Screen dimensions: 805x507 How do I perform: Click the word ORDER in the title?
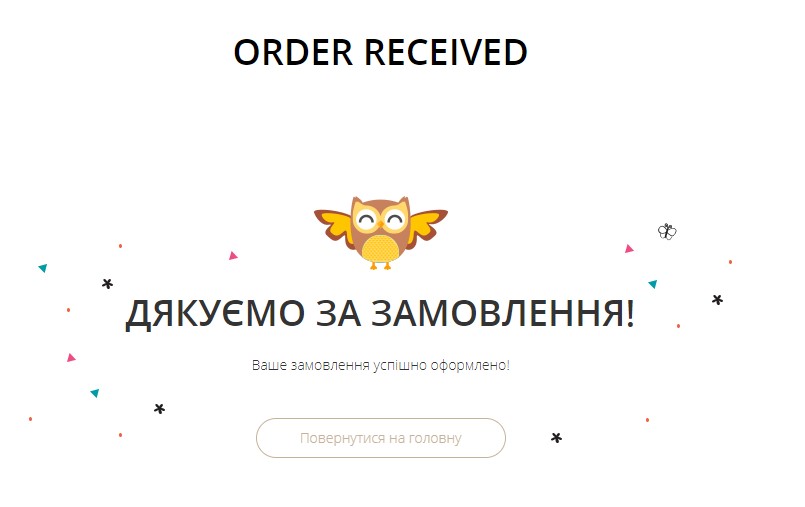point(293,52)
